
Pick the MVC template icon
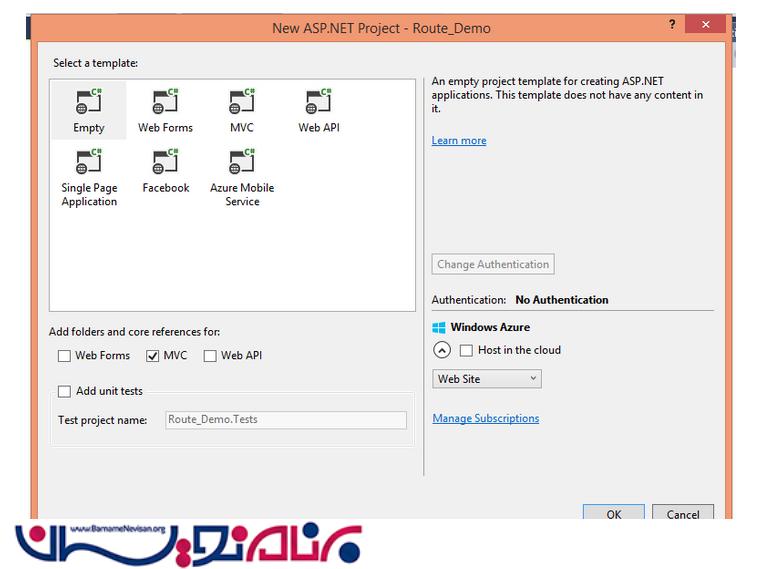[242, 103]
